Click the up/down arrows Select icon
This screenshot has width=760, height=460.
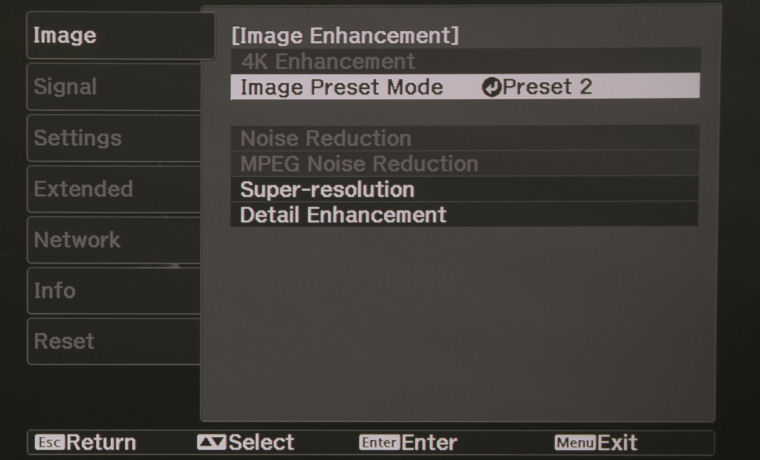click(211, 442)
